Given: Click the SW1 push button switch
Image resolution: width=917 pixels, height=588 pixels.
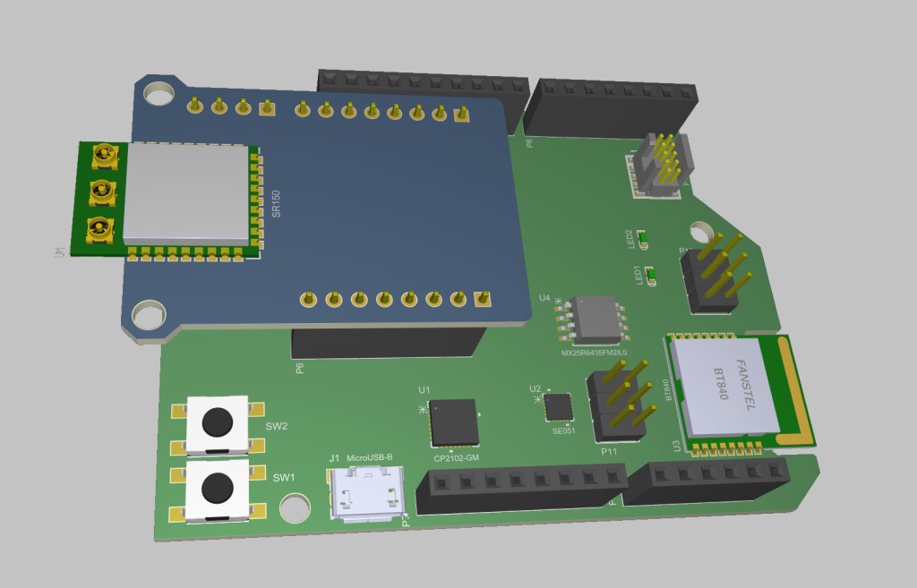Looking at the screenshot, I should [216, 489].
